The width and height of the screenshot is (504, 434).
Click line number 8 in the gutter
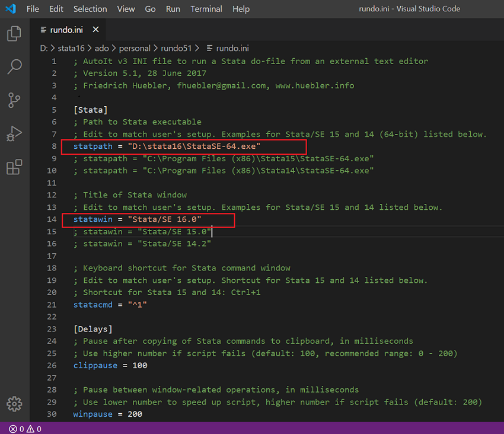click(54, 146)
